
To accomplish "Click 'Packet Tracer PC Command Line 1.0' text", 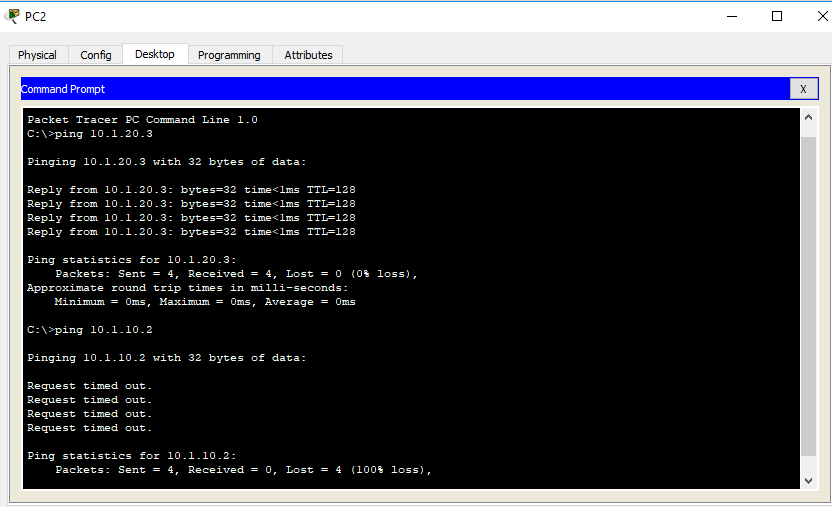I will click(142, 120).
